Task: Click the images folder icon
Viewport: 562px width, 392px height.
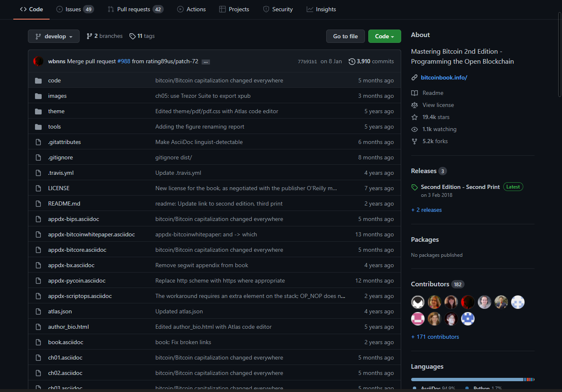Action: click(38, 96)
